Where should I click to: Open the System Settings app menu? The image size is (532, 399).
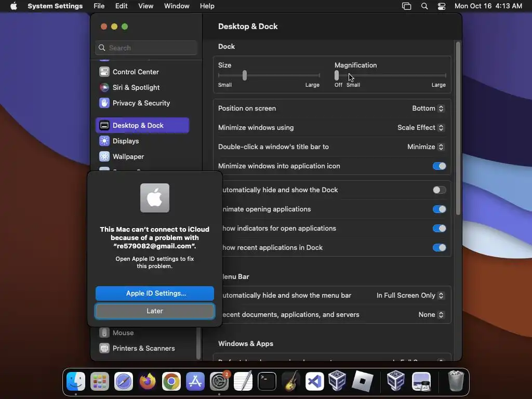tap(55, 6)
